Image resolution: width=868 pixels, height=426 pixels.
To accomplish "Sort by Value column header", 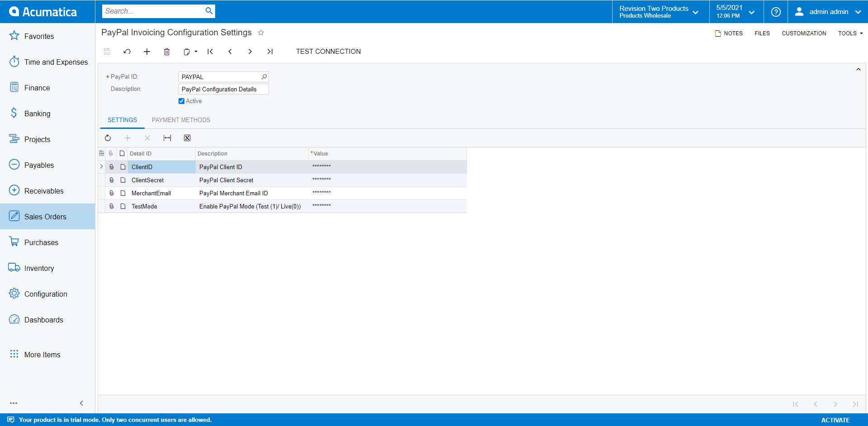I will [387, 154].
